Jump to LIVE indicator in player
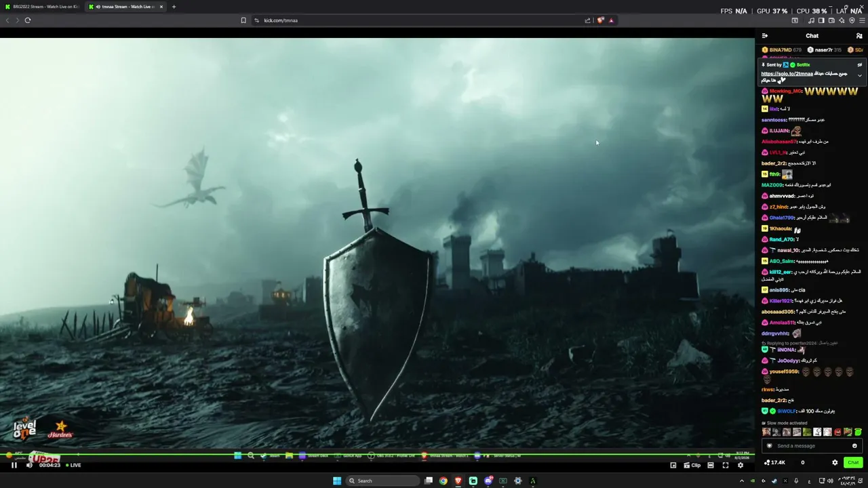Viewport: 868px width, 488px height. [x=73, y=465]
